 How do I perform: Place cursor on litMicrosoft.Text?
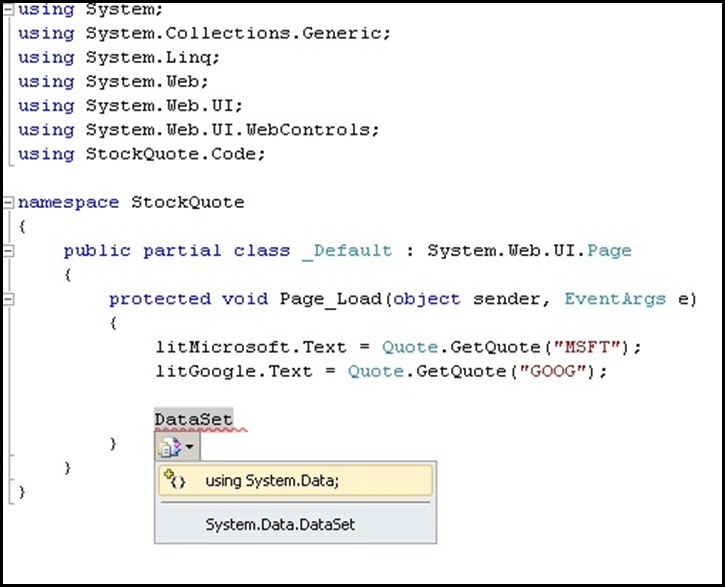pos(248,347)
